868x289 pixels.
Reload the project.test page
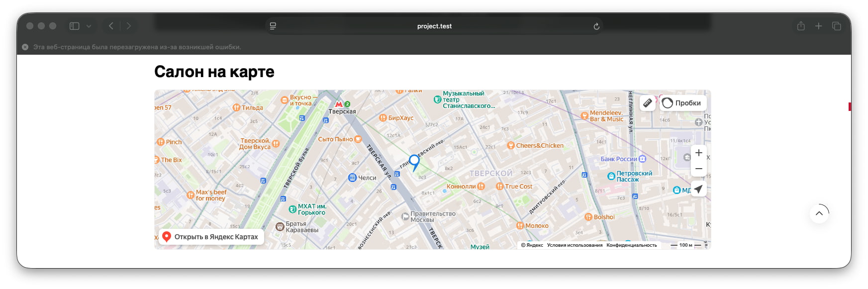click(x=596, y=26)
